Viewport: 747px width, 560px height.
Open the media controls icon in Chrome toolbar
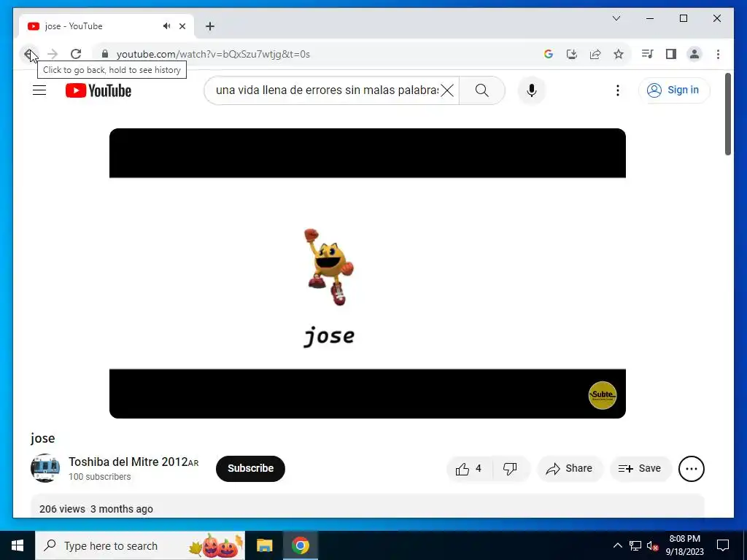coord(648,54)
